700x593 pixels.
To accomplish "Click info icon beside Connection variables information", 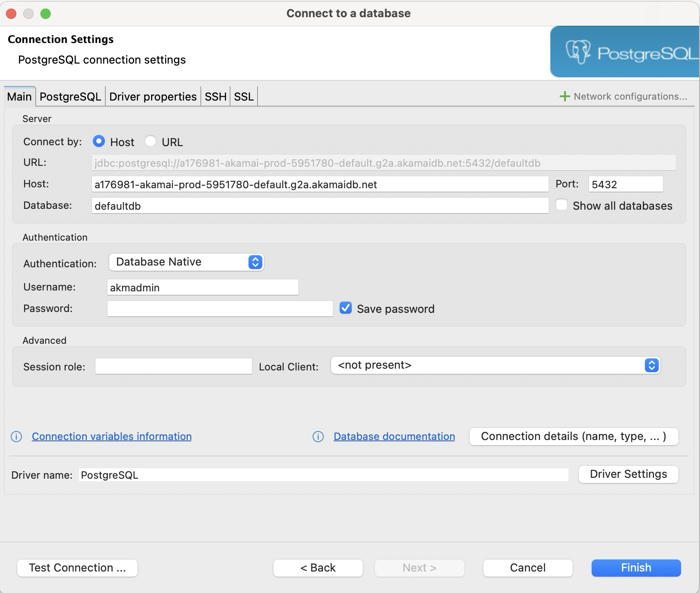I will 16,437.
